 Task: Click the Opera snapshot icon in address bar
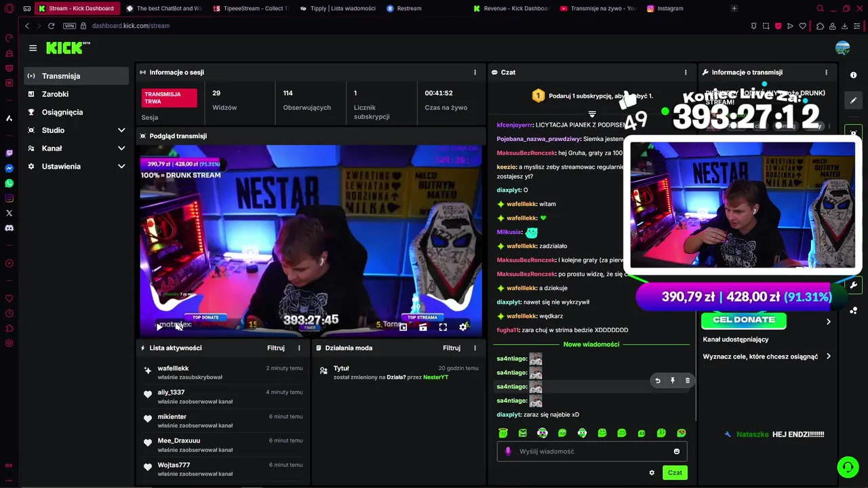(766, 26)
